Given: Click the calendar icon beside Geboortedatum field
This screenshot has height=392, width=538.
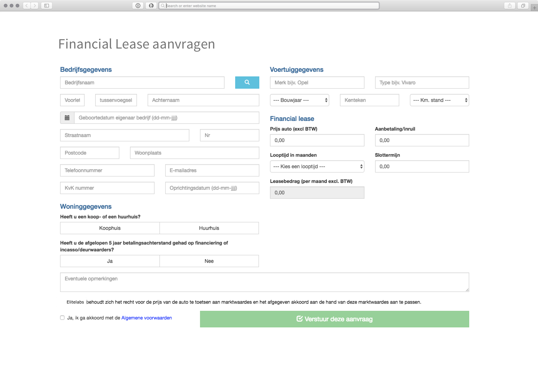Looking at the screenshot, I should pyautogui.click(x=67, y=118).
